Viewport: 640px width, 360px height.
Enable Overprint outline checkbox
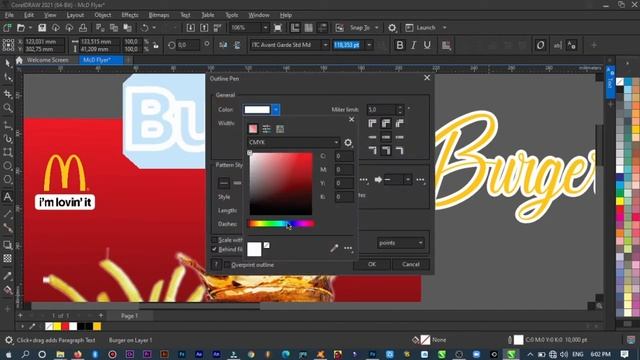tap(227, 265)
